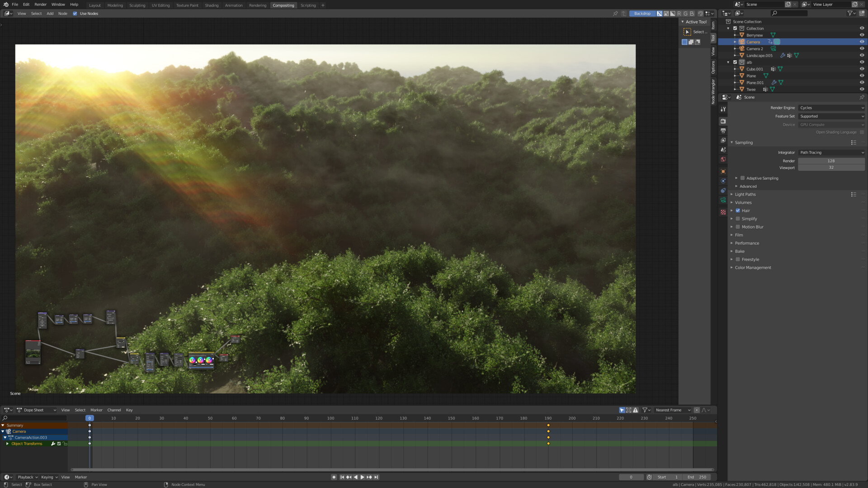The height and width of the screenshot is (488, 868).
Task: Collapse the Collection in the outliner
Action: 729,28
